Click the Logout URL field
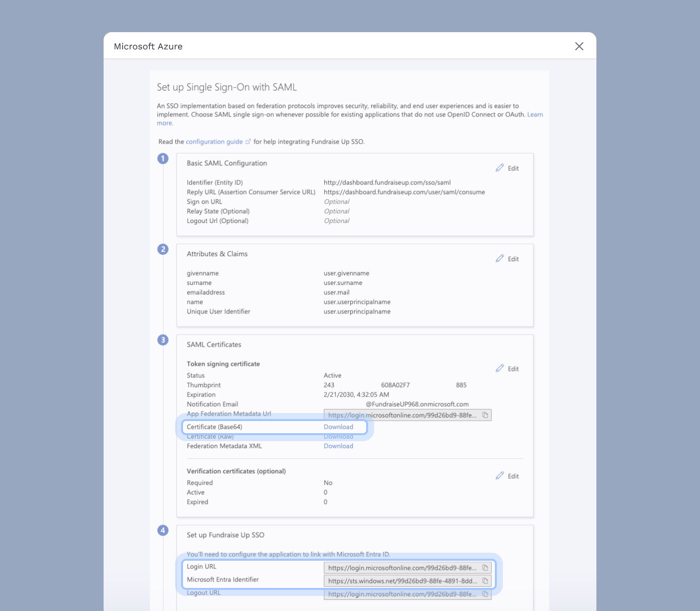The height and width of the screenshot is (611, 700). pyautogui.click(x=407, y=594)
